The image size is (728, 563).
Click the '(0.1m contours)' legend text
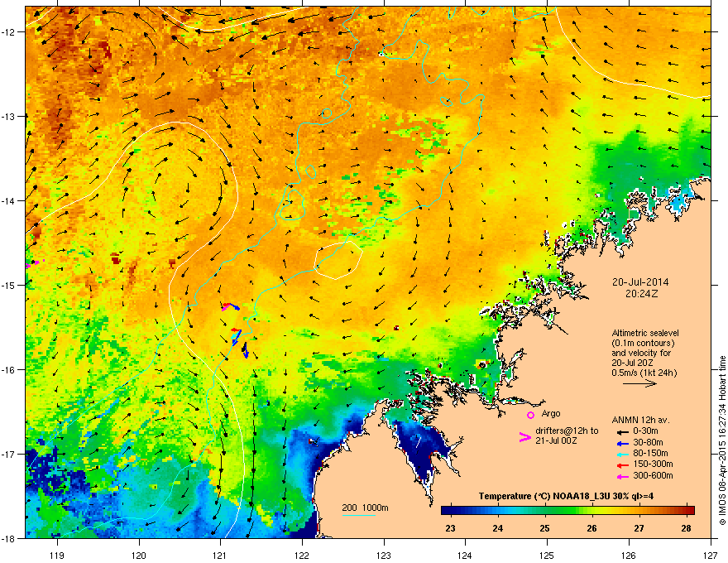(x=643, y=343)
